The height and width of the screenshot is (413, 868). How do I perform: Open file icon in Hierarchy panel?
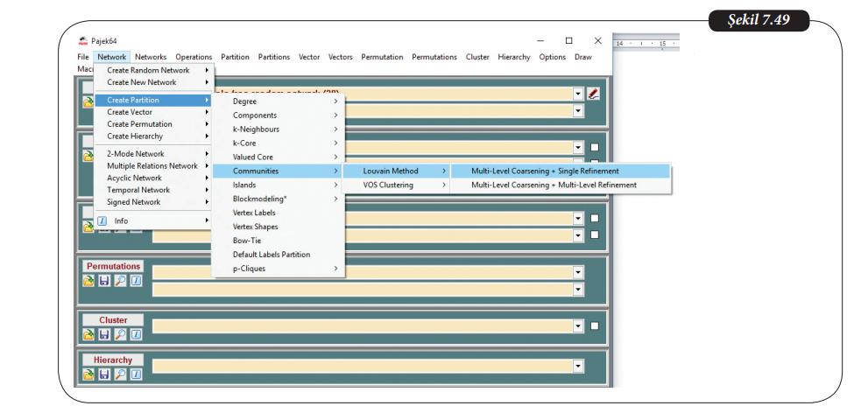88,374
